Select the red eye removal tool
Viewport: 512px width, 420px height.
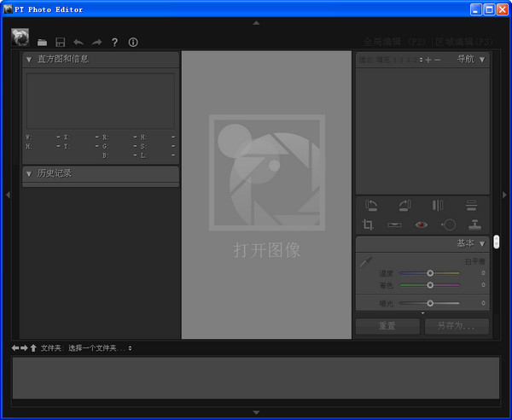click(x=421, y=225)
